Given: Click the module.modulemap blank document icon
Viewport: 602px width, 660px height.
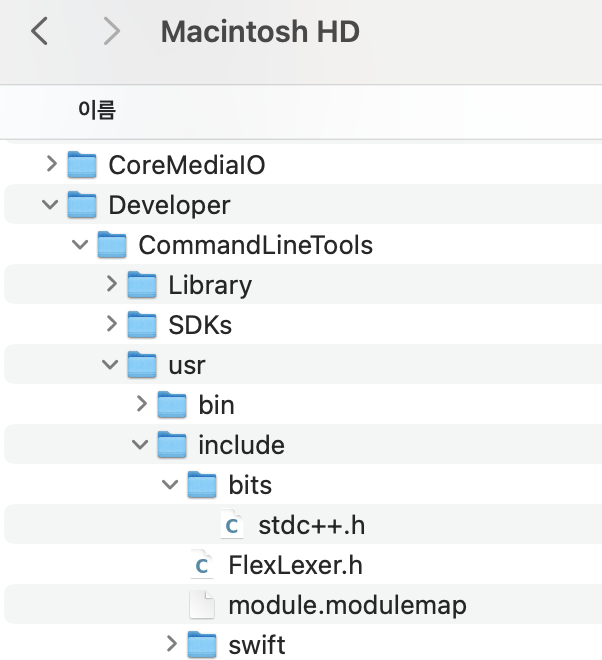Looking at the screenshot, I should point(202,604).
